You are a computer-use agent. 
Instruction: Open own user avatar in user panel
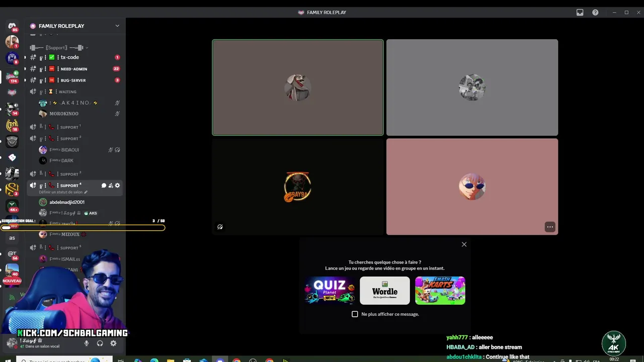pyautogui.click(x=12, y=343)
